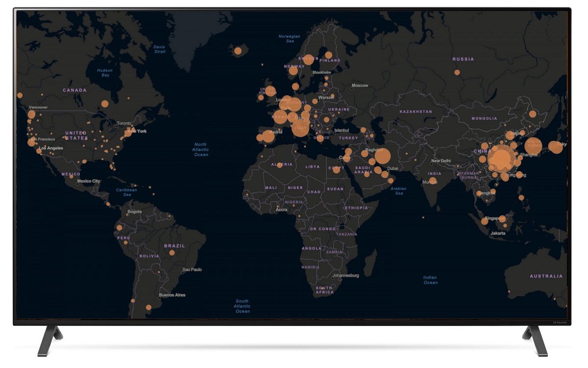Click the orange bubble on Iceland
The width and height of the screenshot is (588, 368).
coord(238,51)
